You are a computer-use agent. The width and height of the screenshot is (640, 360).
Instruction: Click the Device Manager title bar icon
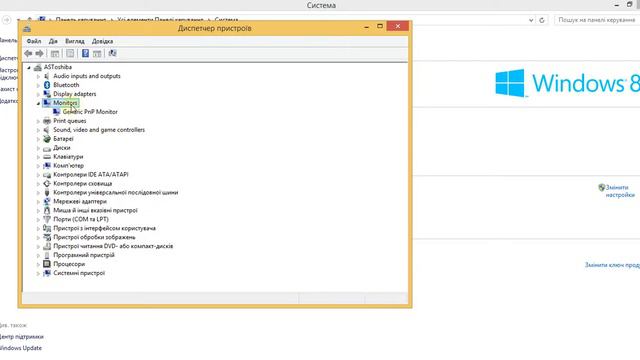click(27, 29)
